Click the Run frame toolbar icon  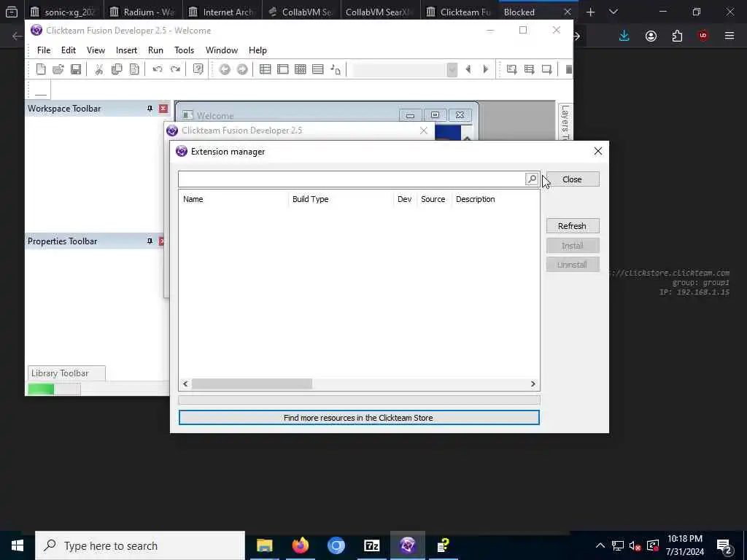(x=547, y=69)
